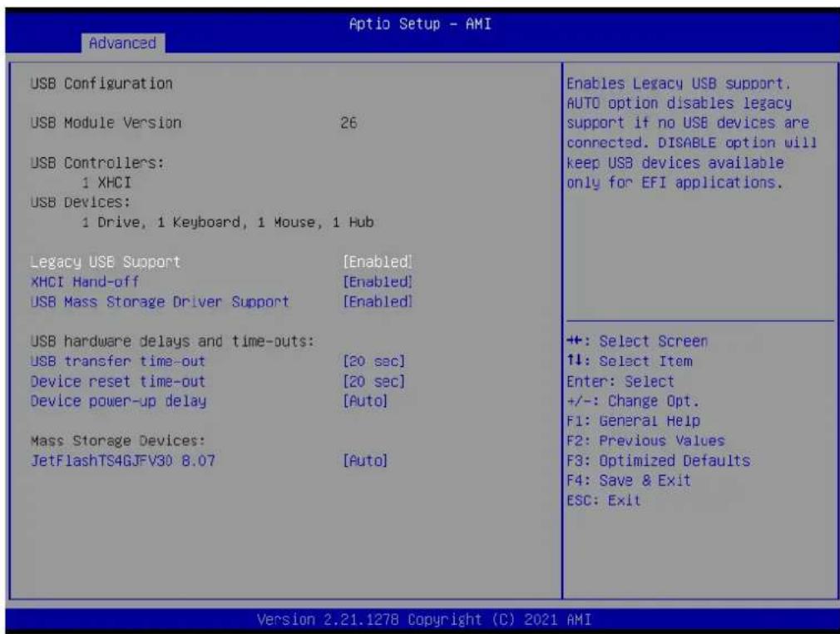Click the F1: General Help hint
The height and width of the screenshot is (634, 840).
click(633, 421)
